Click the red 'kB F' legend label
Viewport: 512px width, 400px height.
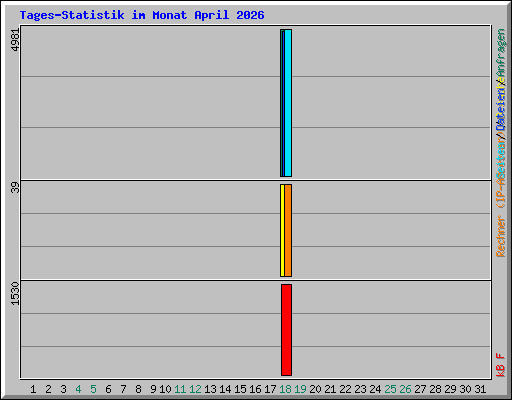501,365
